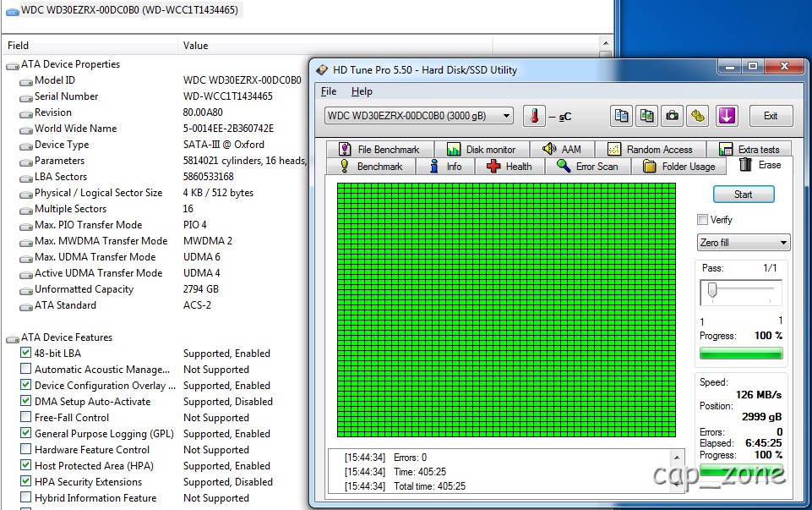Toggle General Purpose Logging (GPL) checkbox
Image resolution: width=812 pixels, height=510 pixels.
click(25, 433)
